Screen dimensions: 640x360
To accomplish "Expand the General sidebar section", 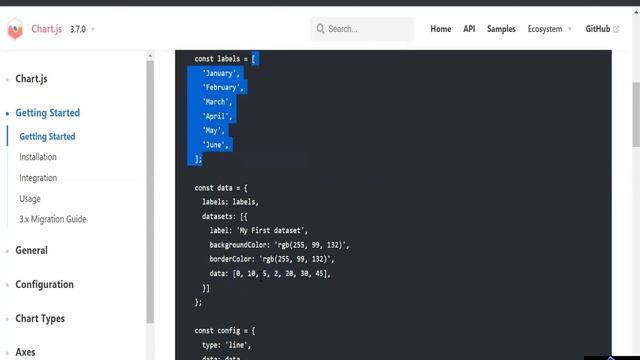I will click(31, 250).
